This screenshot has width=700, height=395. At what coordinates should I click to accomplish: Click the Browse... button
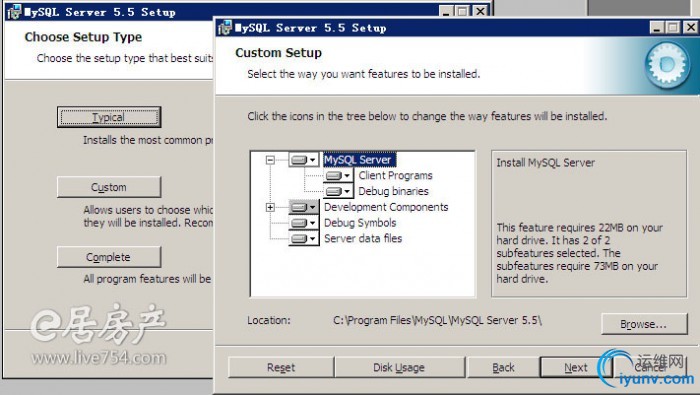644,324
